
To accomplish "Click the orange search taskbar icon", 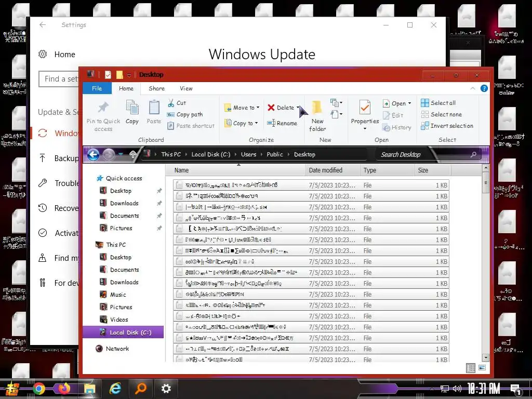I will (x=140, y=389).
